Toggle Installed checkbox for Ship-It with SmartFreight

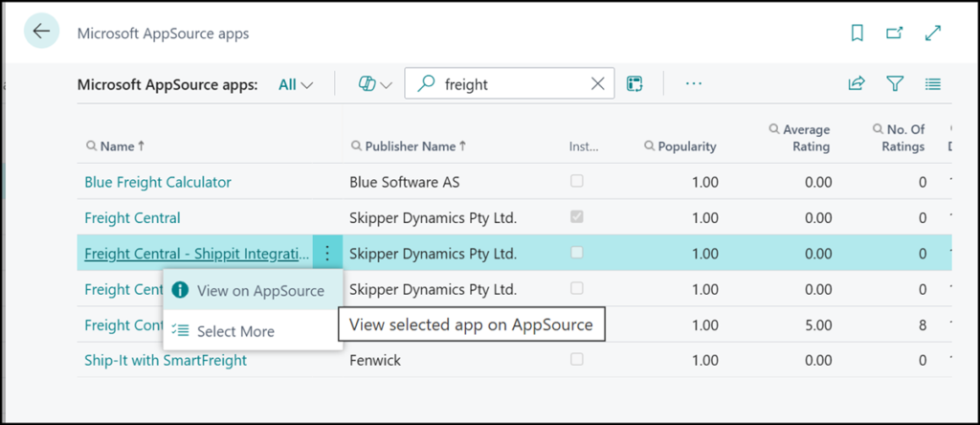pos(577,360)
